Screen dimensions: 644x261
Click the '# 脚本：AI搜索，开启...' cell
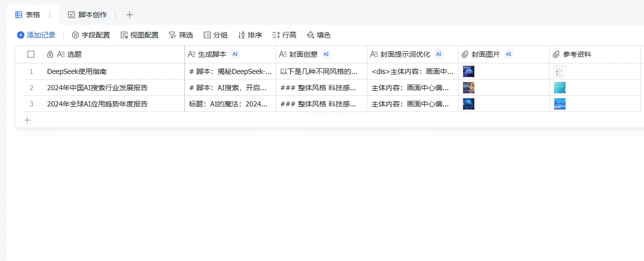coord(231,88)
